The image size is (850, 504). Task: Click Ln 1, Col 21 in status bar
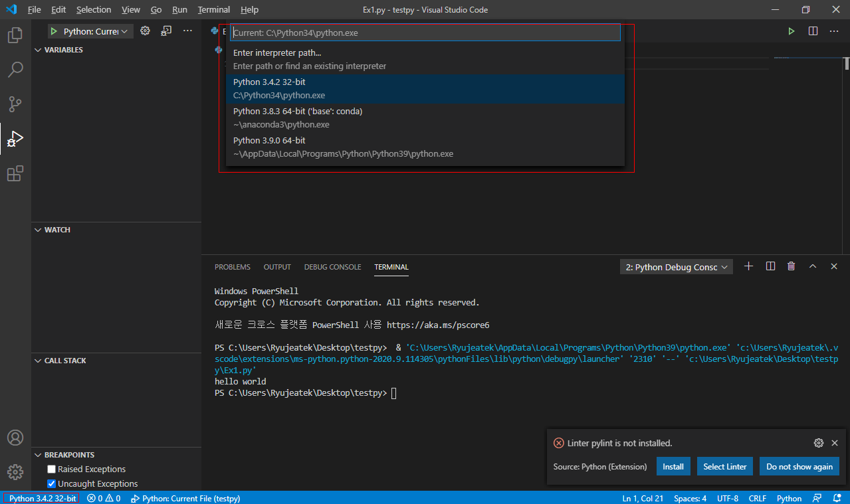643,498
